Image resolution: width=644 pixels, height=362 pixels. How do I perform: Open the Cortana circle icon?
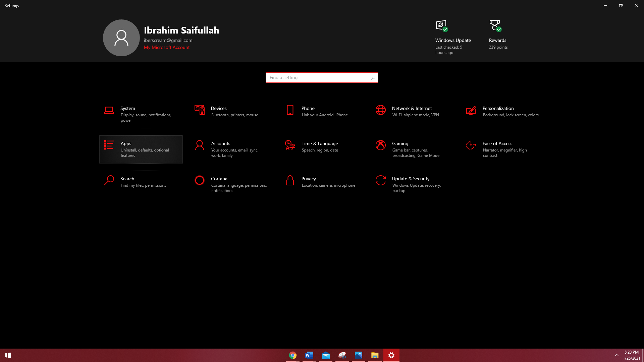200,180
